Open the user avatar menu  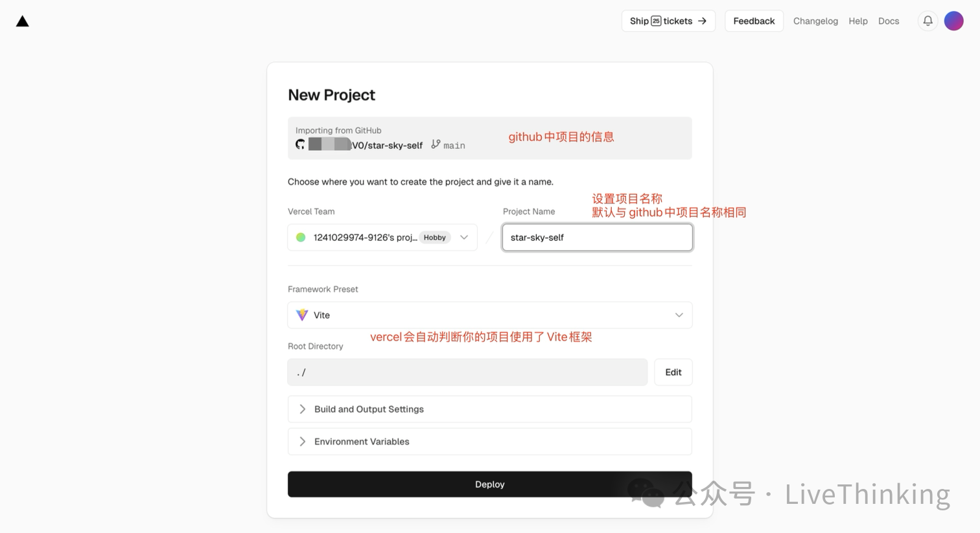pos(953,21)
